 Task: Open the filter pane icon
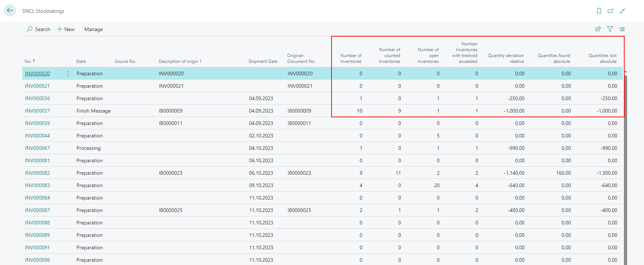coord(610,29)
